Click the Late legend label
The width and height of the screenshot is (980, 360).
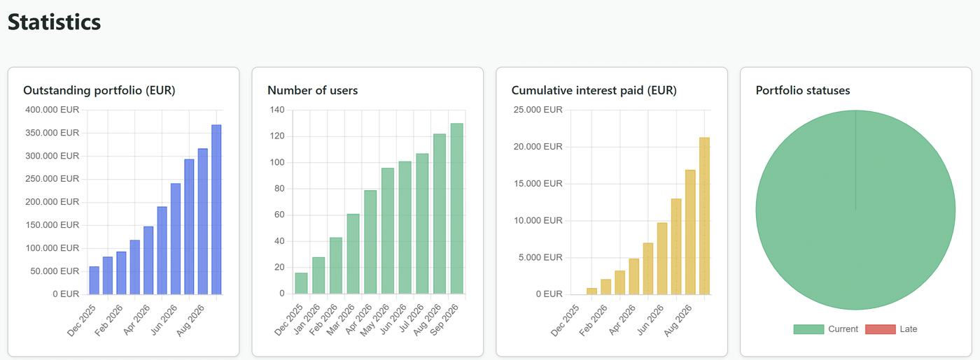coord(909,329)
